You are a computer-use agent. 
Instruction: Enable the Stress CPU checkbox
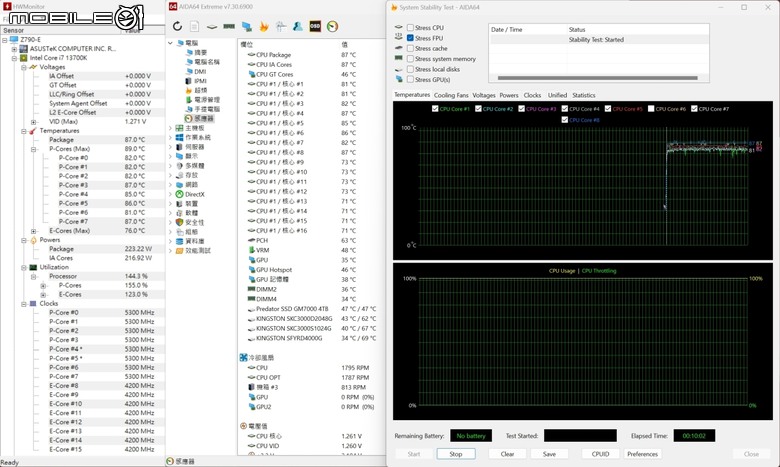[410, 27]
